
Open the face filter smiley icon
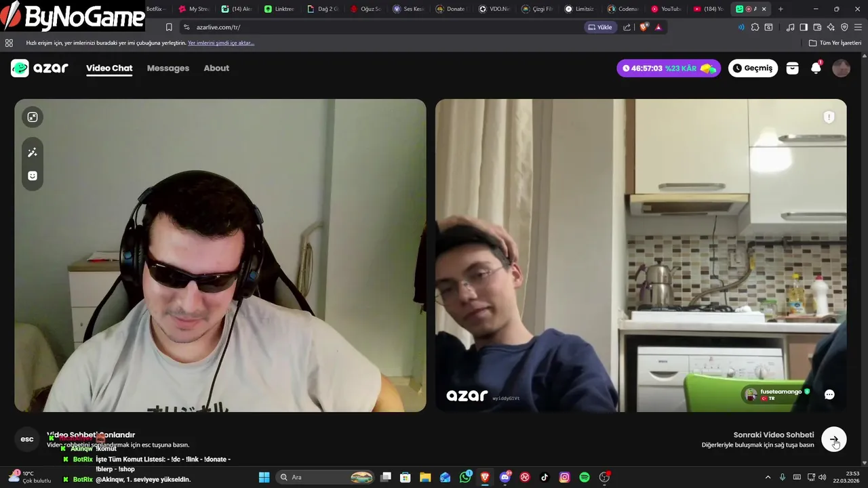[33, 176]
